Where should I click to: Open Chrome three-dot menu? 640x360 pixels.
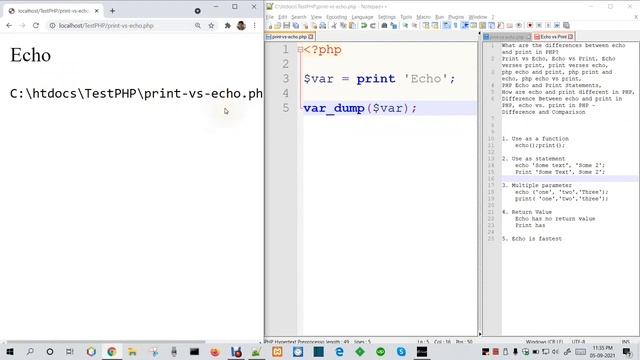coord(255,25)
